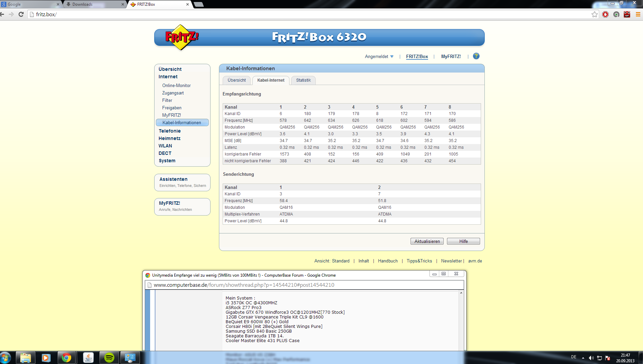Click the scroll-up arrow in the ComputerBase window

(x=461, y=293)
